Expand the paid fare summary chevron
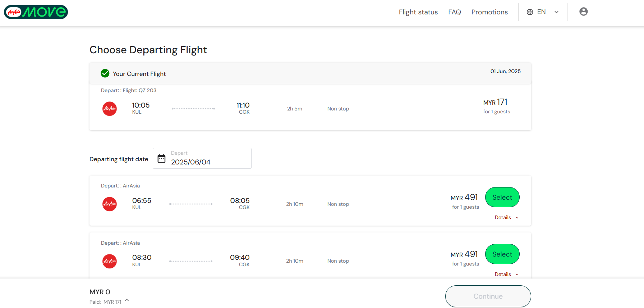644x308 pixels. pyautogui.click(x=127, y=300)
